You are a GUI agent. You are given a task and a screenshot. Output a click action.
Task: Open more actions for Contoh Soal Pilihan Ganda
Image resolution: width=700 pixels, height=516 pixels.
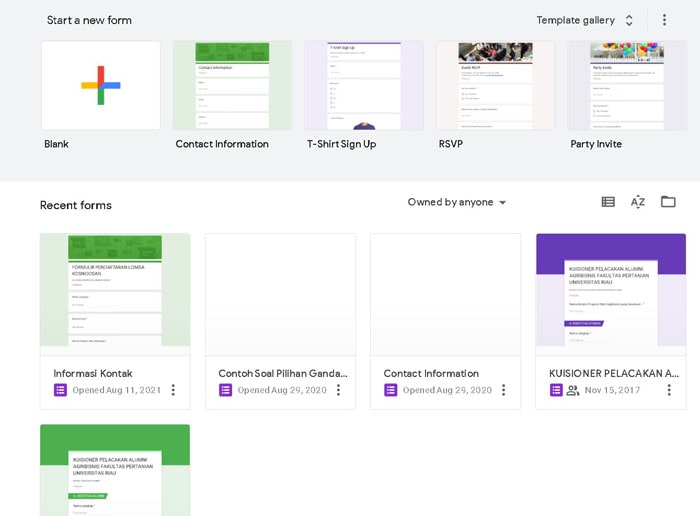pyautogui.click(x=338, y=390)
